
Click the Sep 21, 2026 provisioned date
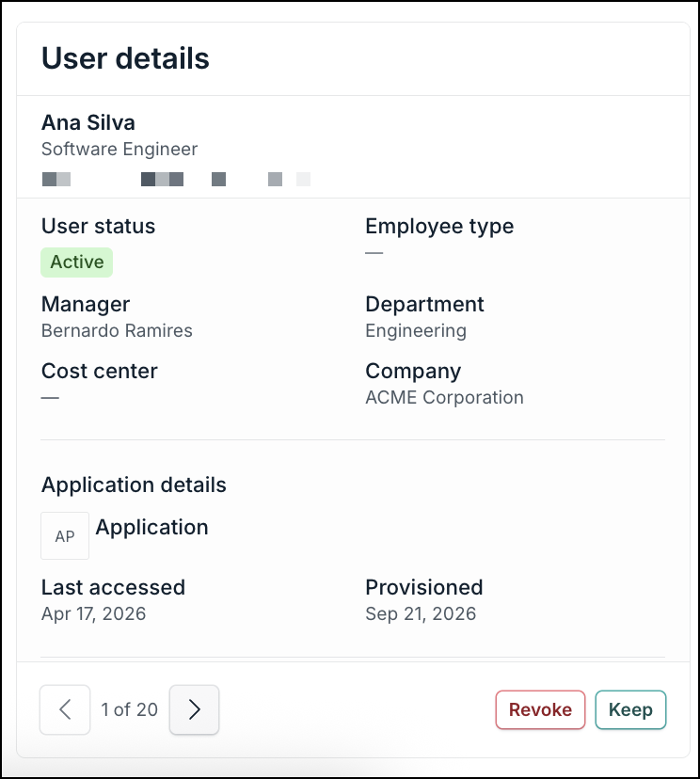pos(421,614)
